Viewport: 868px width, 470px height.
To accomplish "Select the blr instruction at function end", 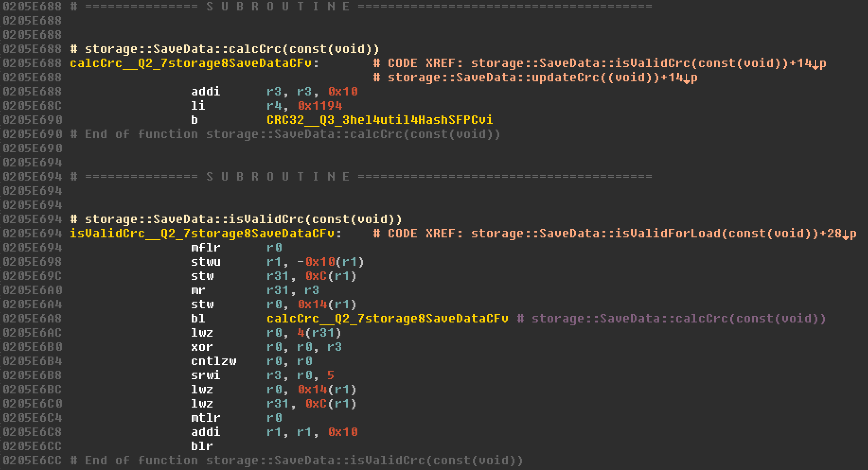I will click(202, 446).
